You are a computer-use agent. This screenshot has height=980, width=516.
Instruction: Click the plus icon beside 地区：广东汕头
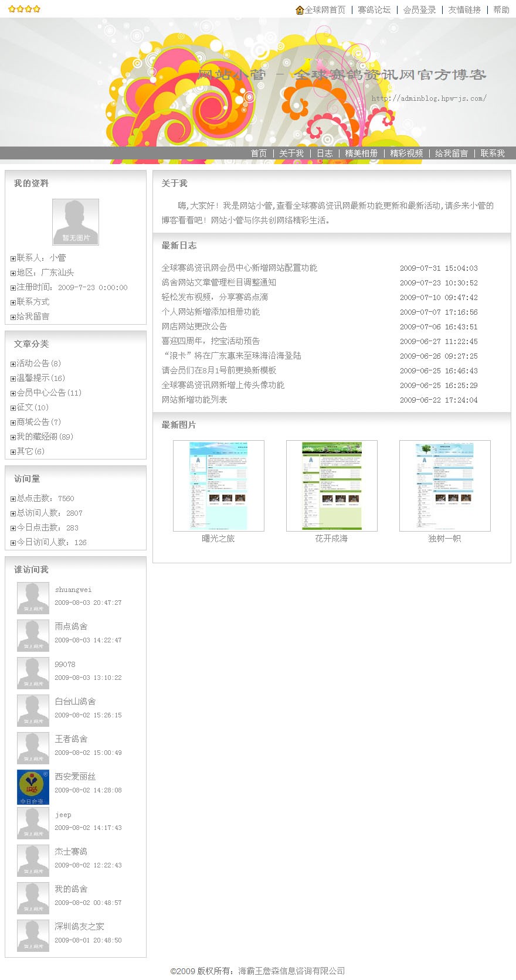pyautogui.click(x=13, y=273)
